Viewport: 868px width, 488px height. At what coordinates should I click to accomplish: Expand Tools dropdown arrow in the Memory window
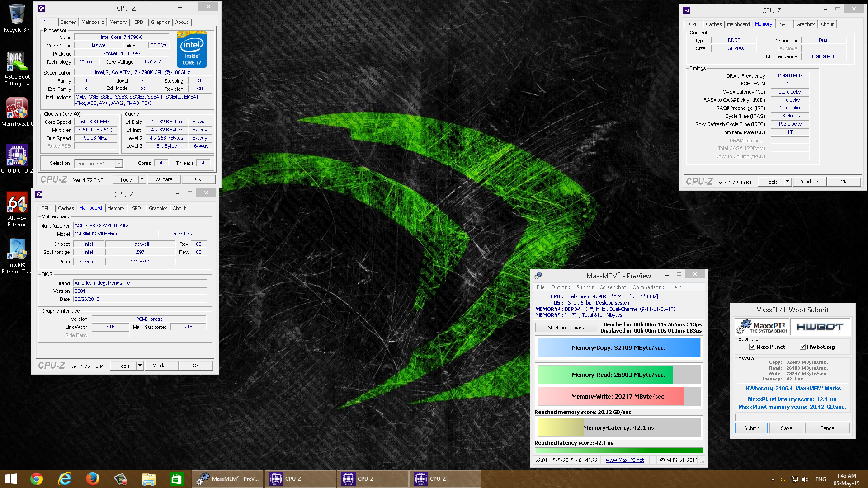pyautogui.click(x=788, y=182)
